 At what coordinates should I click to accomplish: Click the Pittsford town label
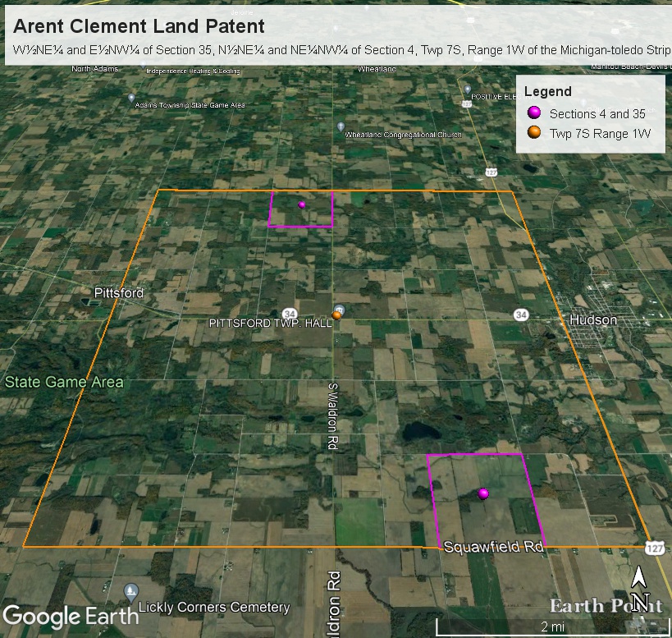(x=119, y=293)
